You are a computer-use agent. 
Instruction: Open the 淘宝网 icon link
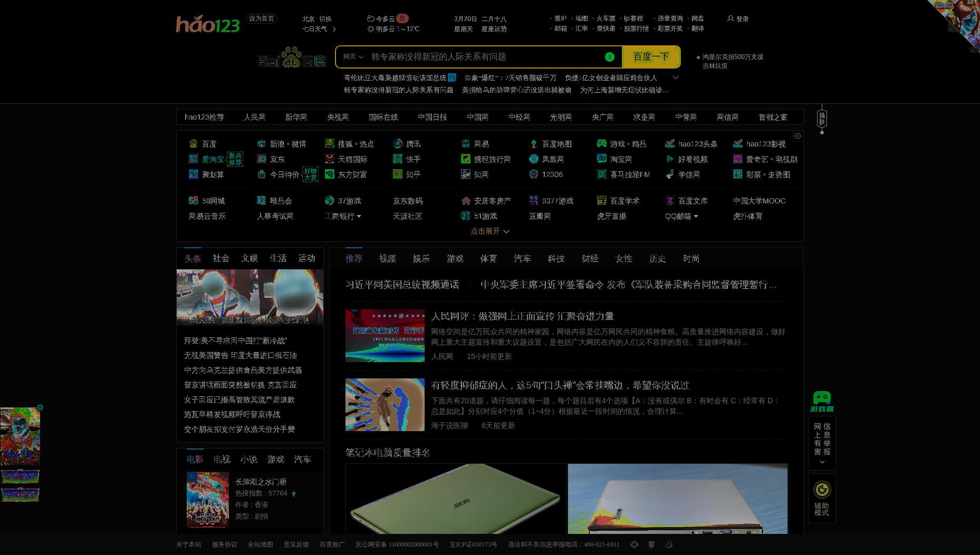point(602,159)
